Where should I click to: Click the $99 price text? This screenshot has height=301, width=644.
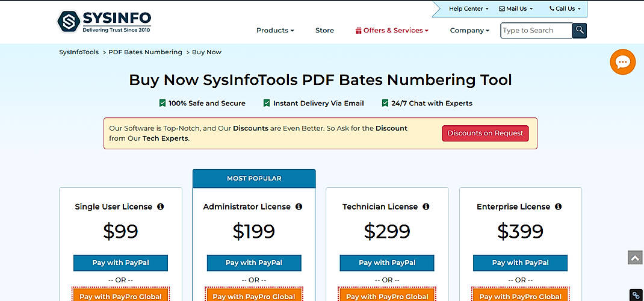point(120,232)
